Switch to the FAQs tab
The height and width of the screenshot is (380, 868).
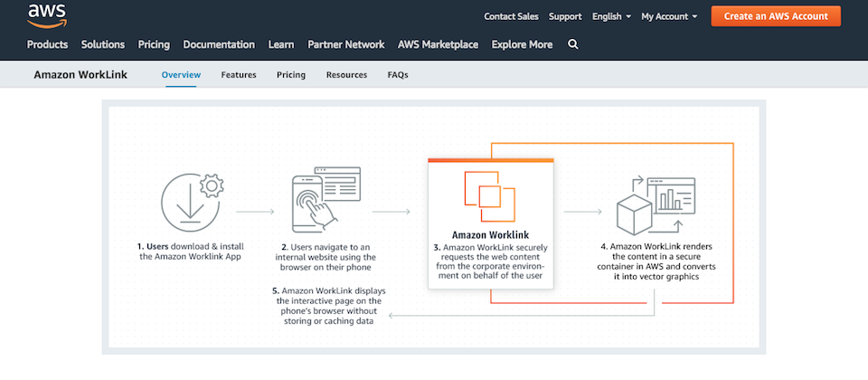click(x=398, y=75)
